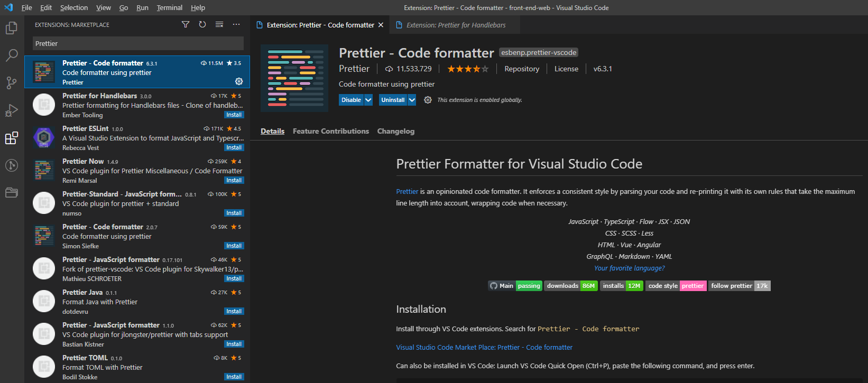The height and width of the screenshot is (383, 868).
Task: Open Visual Studio Code Market Place link
Action: 484,347
